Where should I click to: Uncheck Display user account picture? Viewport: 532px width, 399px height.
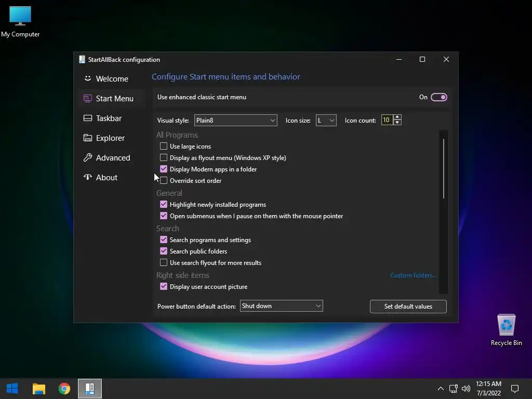pos(164,286)
